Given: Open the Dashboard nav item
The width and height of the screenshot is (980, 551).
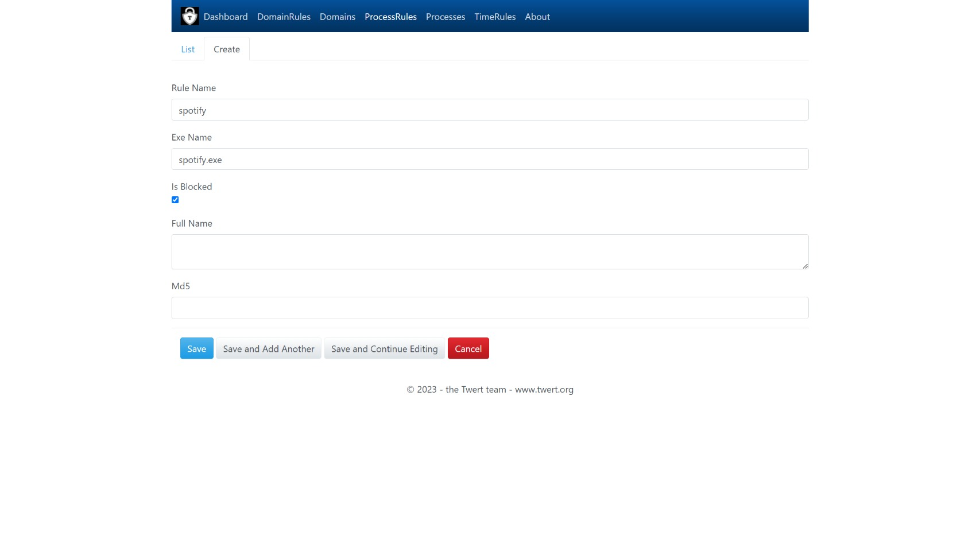Looking at the screenshot, I should tap(226, 17).
